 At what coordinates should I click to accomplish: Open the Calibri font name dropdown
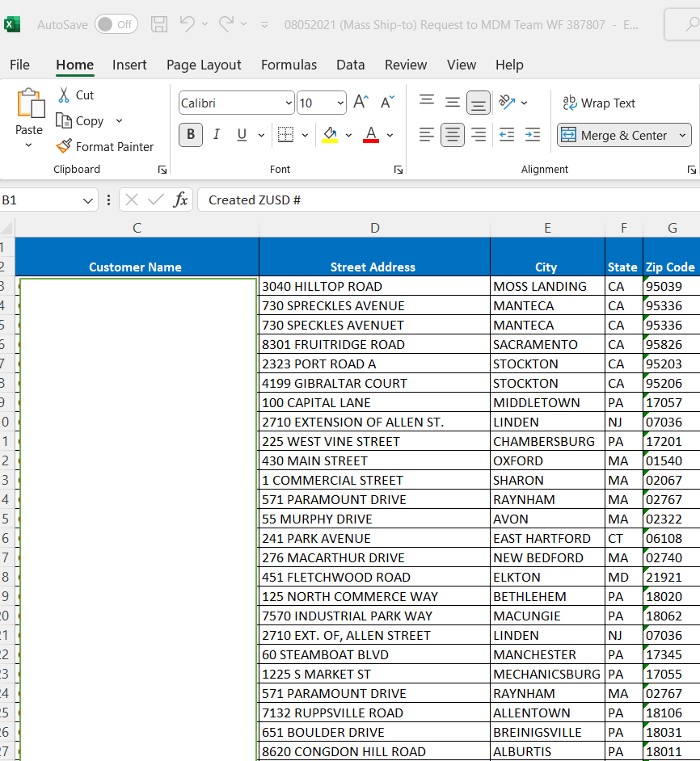289,103
